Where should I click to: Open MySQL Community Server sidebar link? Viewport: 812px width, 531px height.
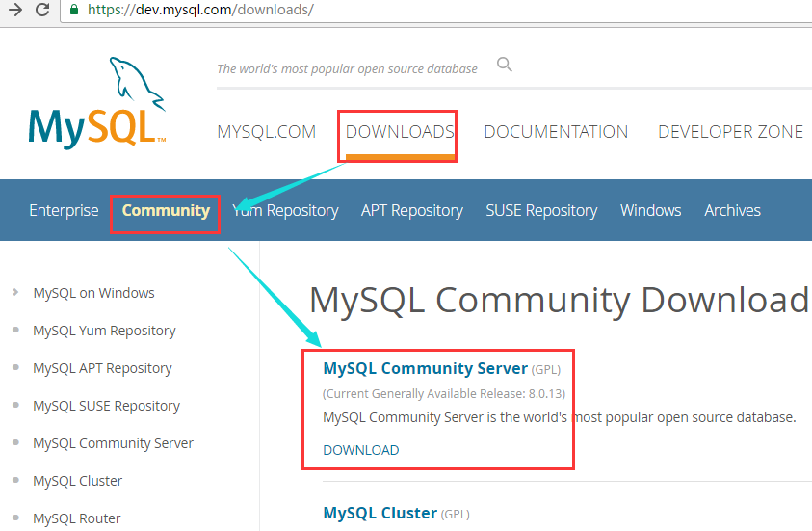(113, 443)
